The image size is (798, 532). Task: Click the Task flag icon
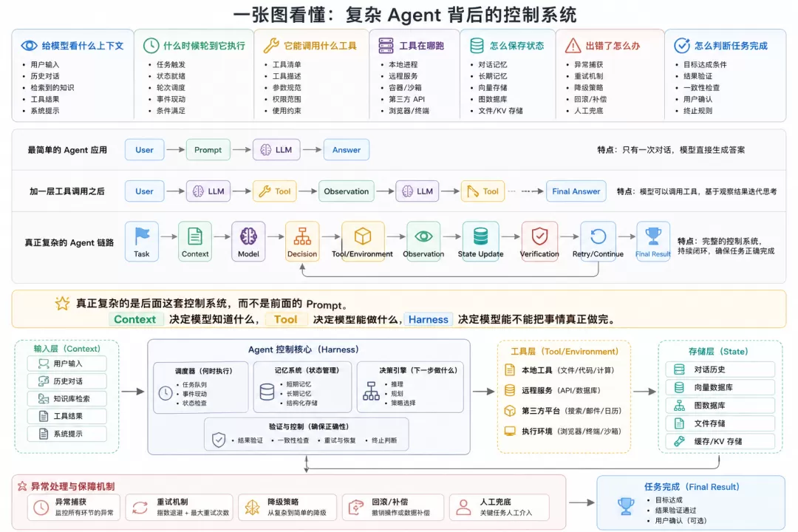coord(142,236)
